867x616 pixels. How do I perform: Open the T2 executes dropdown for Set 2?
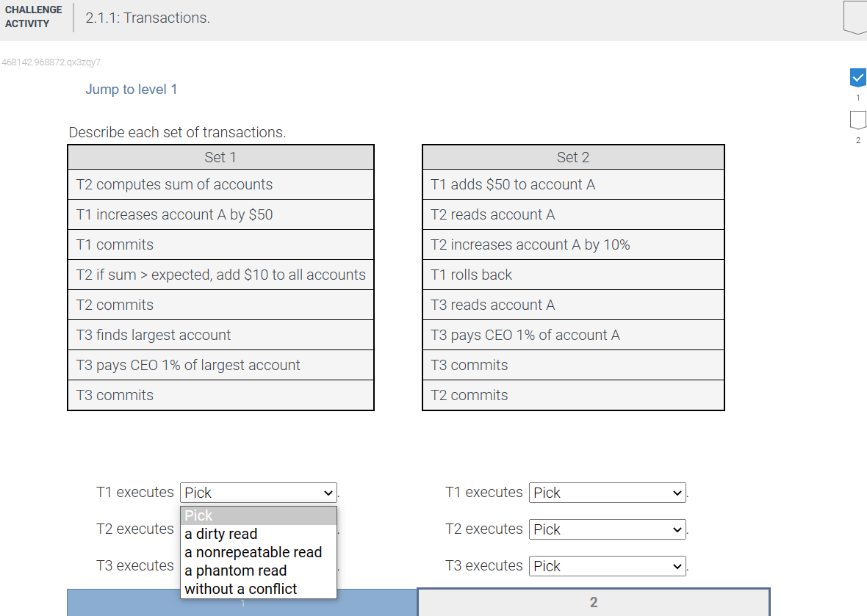[607, 529]
